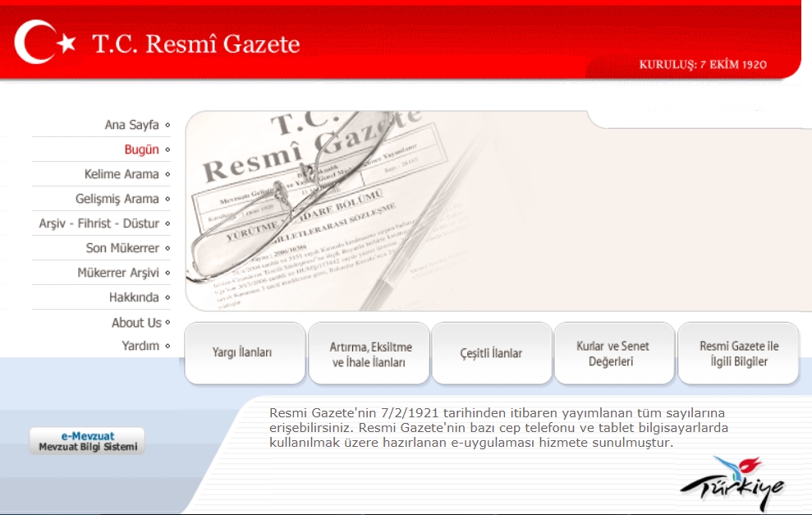Screen dimensions: 812x515
Task: Click the Çeşitli İlanlar button
Action: tap(492, 353)
